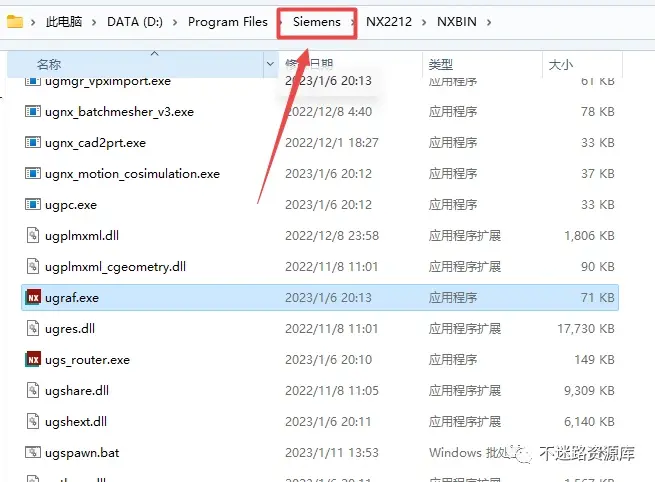The width and height of the screenshot is (655, 482).
Task: Sort by the 类型 column header
Action: pos(441,64)
